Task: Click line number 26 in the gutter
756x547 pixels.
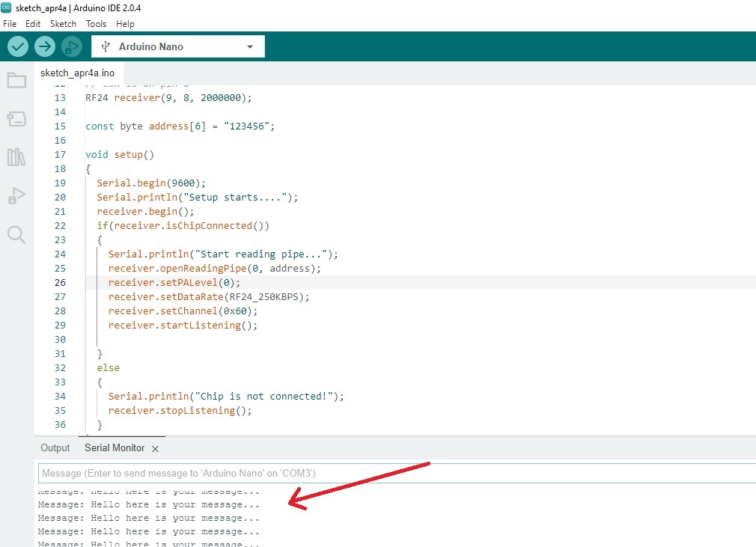Action: tap(60, 282)
